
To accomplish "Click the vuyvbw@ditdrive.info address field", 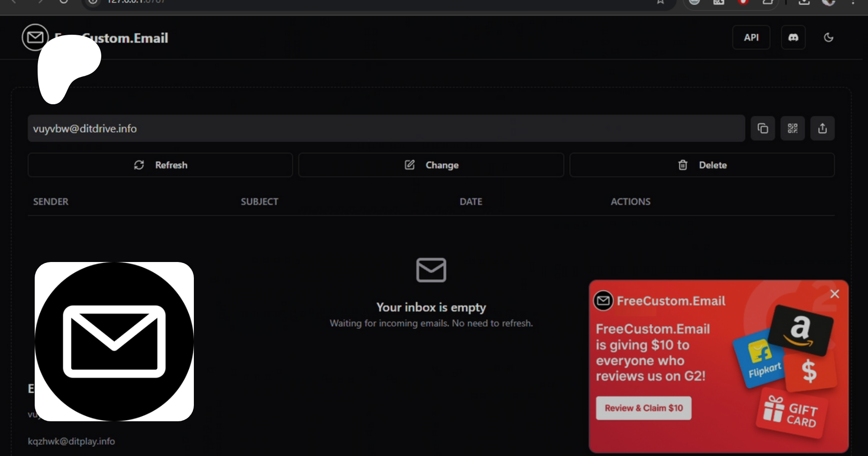I will click(x=386, y=128).
